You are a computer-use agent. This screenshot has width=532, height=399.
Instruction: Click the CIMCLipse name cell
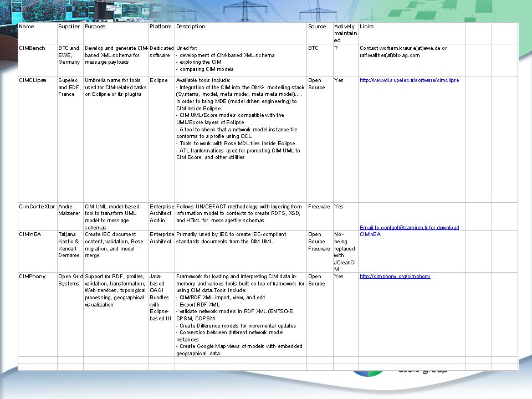pyautogui.click(x=37, y=140)
